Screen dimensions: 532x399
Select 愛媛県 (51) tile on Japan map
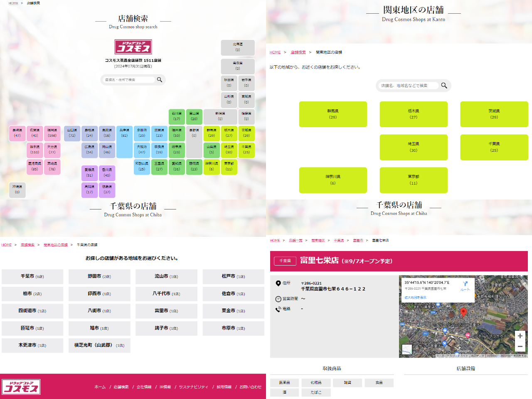(89, 173)
